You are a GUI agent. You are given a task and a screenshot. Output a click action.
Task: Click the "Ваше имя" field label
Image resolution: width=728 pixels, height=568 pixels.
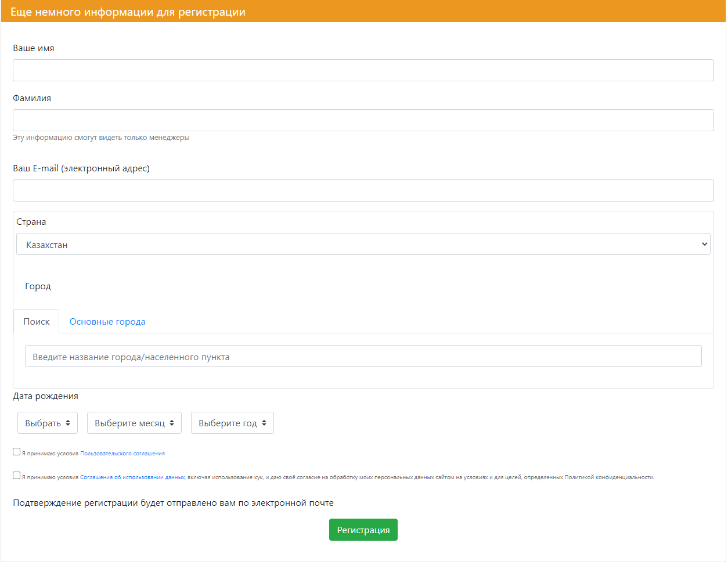coord(34,48)
